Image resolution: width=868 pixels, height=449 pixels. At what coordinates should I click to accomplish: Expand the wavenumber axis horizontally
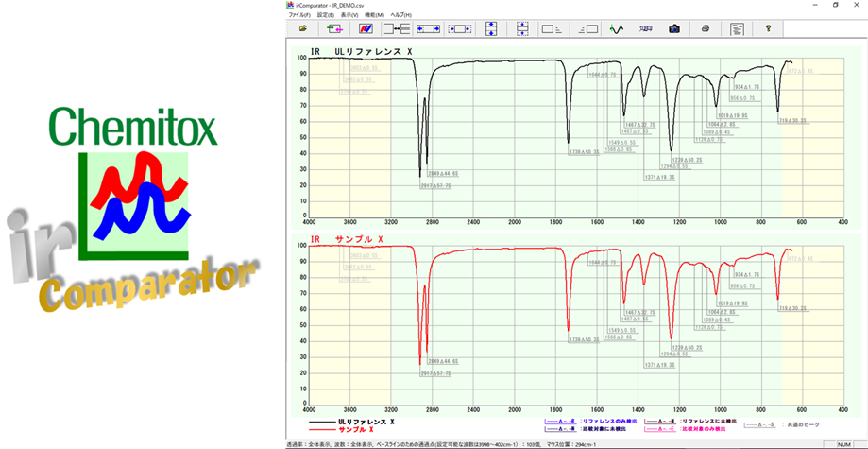pos(429,28)
